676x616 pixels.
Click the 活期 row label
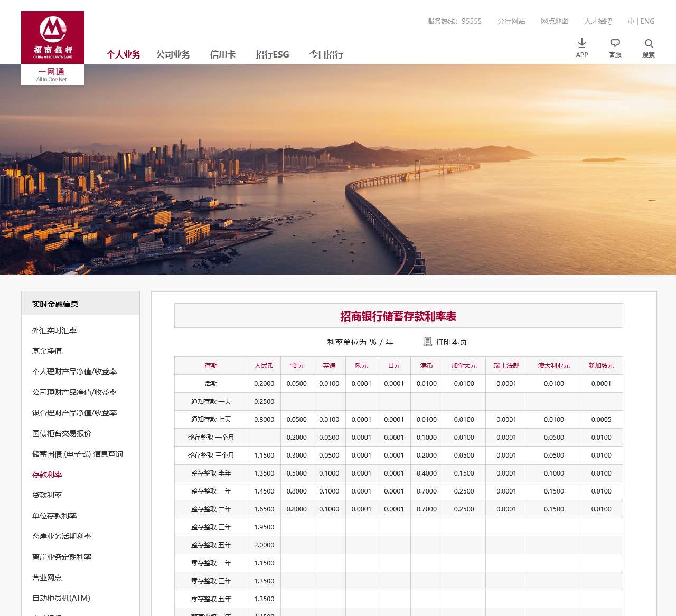(211, 384)
